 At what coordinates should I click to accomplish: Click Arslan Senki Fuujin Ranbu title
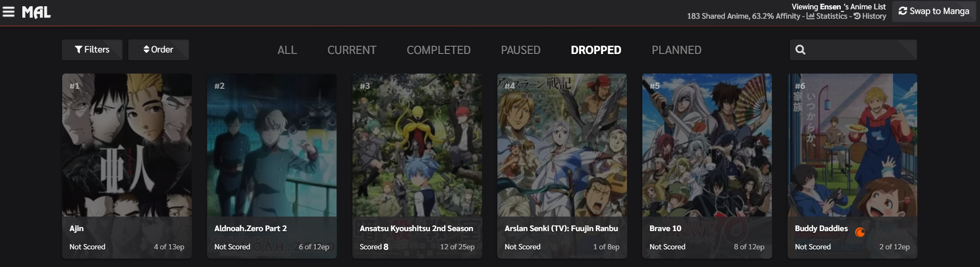561,229
